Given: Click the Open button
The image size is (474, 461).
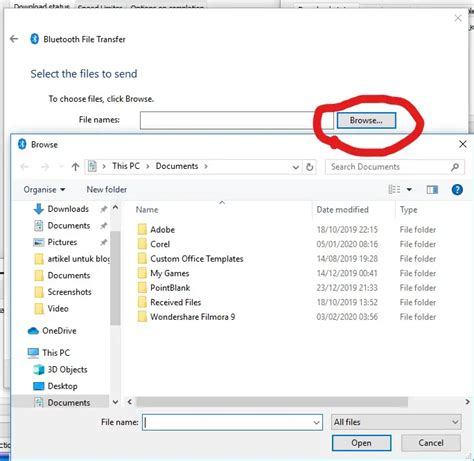Looking at the screenshot, I should pos(361,443).
